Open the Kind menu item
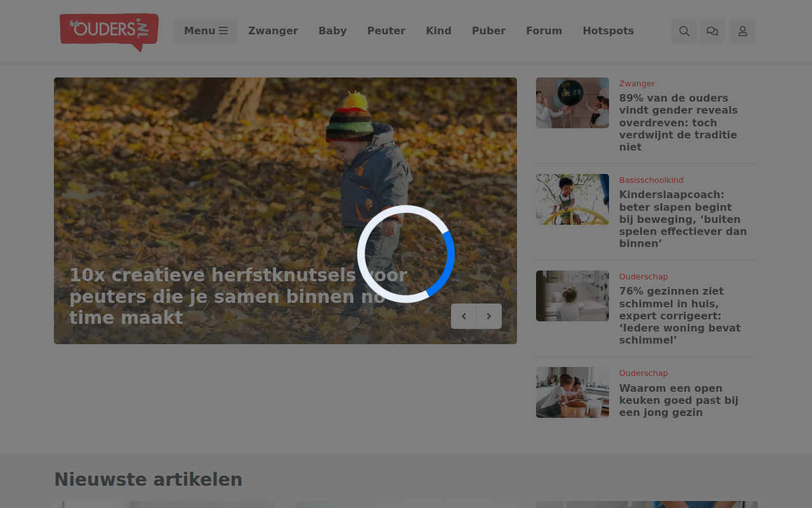 438,31
